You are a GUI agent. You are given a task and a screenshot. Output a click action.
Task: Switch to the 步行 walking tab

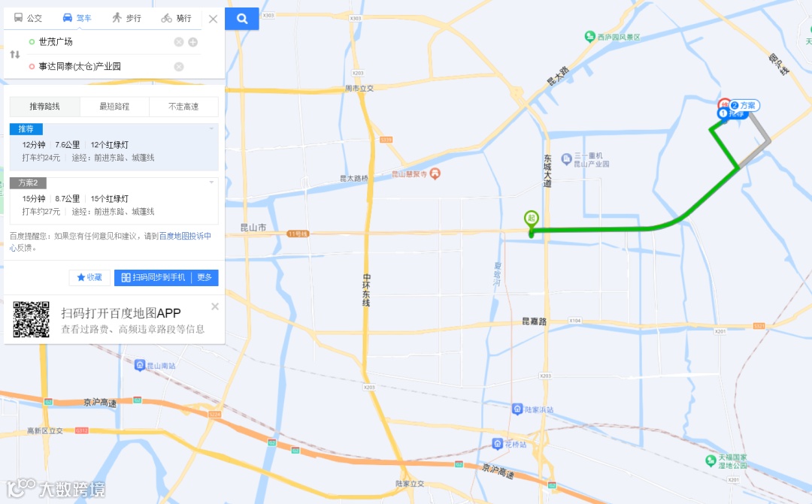tap(127, 18)
